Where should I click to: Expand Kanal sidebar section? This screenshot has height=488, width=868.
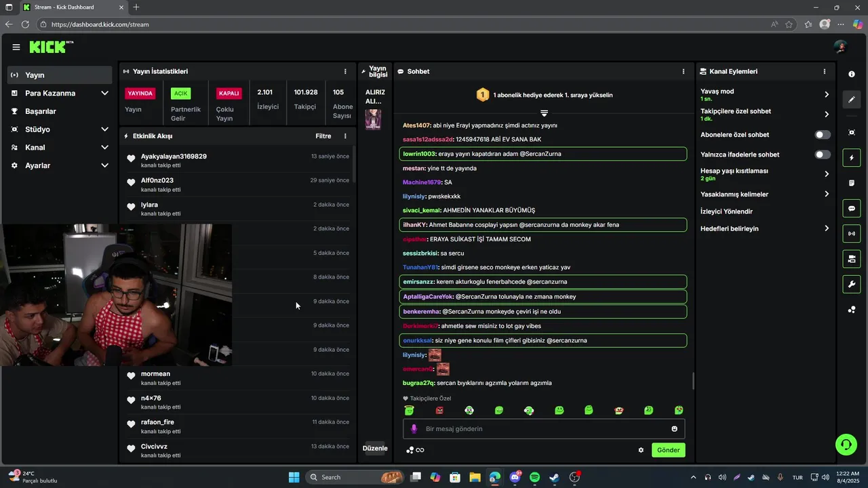pos(104,147)
